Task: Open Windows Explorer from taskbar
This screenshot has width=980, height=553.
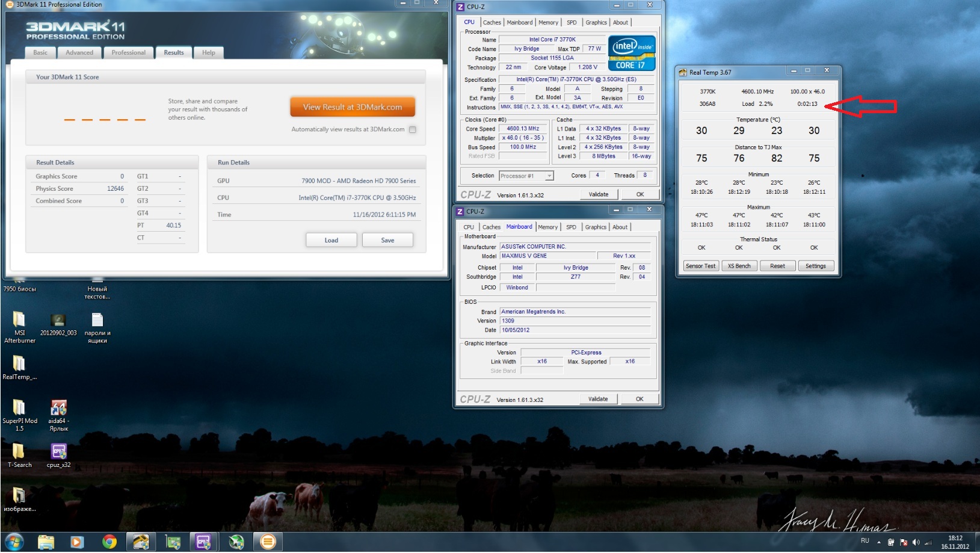Action: [46, 542]
